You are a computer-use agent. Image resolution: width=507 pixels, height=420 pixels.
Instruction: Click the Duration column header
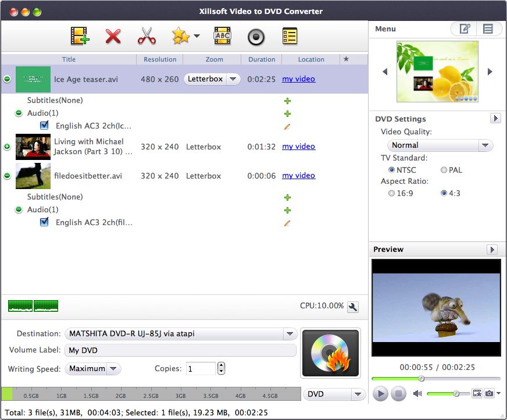click(262, 59)
